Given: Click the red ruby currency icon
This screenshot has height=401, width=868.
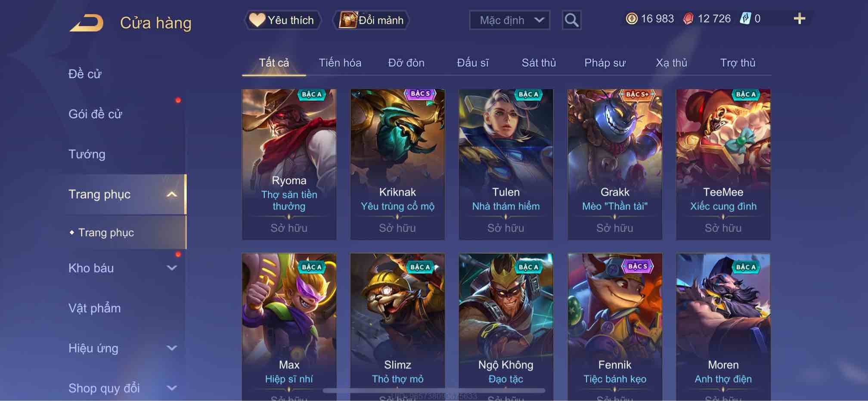Looking at the screenshot, I should tap(688, 19).
